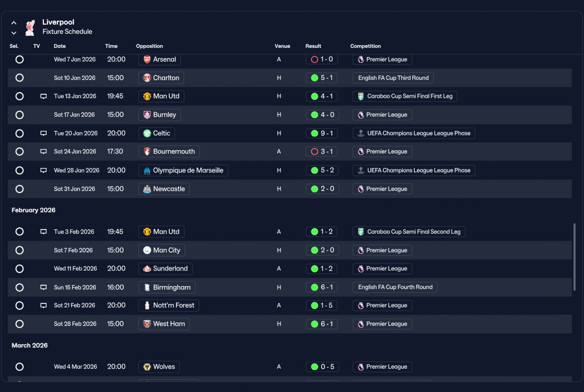
Task: Sort fixtures by the Date column header
Action: (x=60, y=46)
